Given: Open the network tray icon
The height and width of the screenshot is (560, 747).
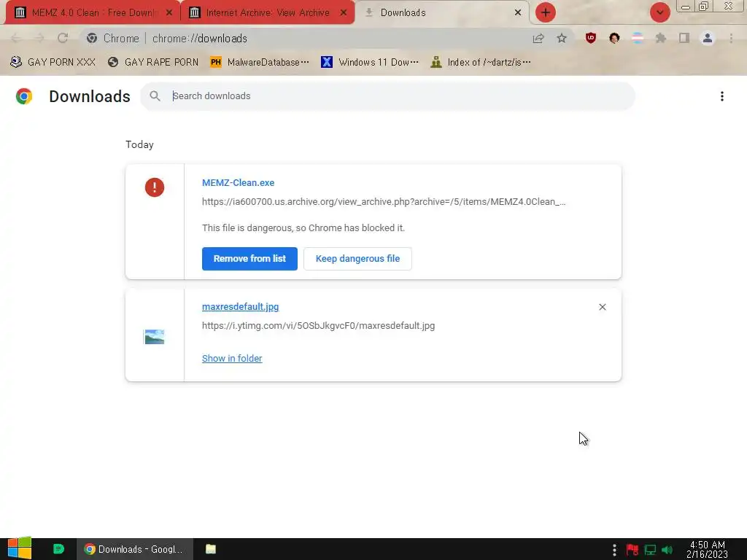Looking at the screenshot, I should tap(650, 550).
